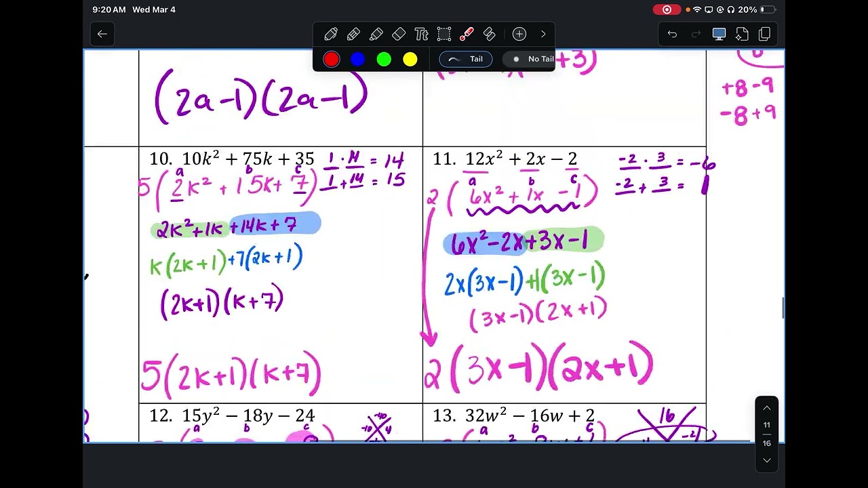Choose the dashed selection lasso tool
868x488 pixels.
(444, 34)
